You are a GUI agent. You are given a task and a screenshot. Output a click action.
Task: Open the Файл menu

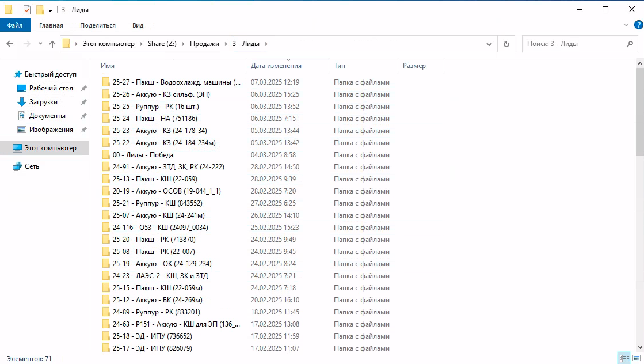[x=15, y=25]
